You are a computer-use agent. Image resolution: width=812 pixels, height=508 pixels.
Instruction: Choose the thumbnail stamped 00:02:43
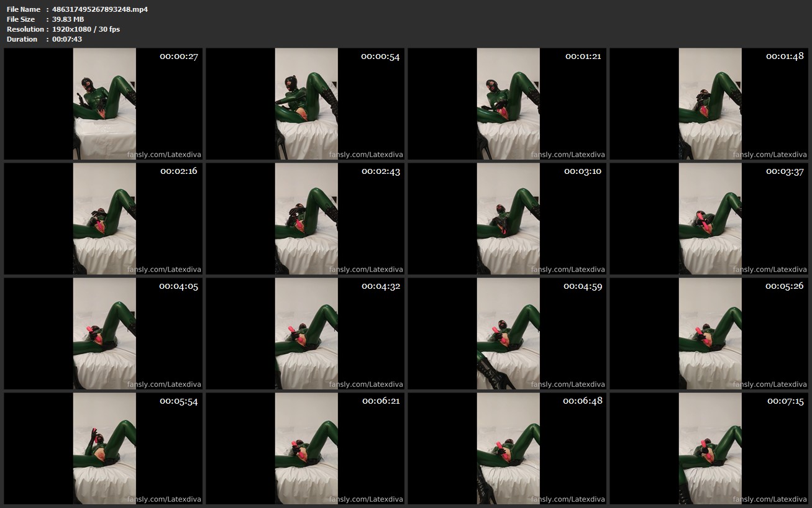pyautogui.click(x=305, y=219)
